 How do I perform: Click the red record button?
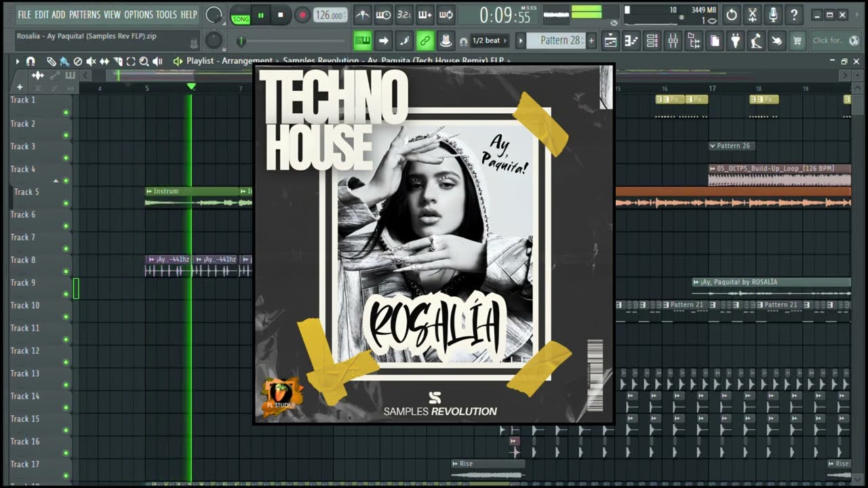(302, 15)
